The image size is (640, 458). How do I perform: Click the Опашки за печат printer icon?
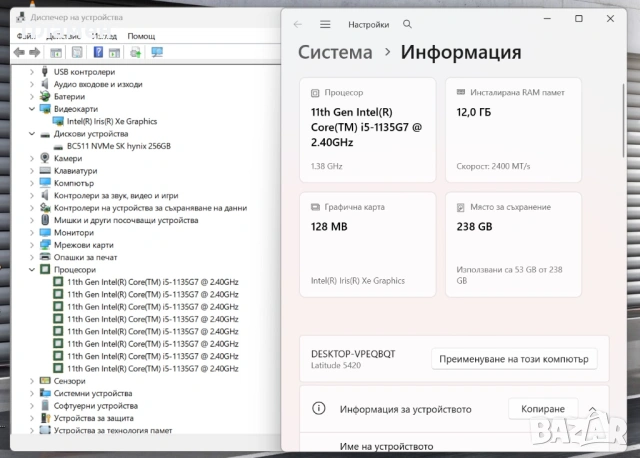45,257
